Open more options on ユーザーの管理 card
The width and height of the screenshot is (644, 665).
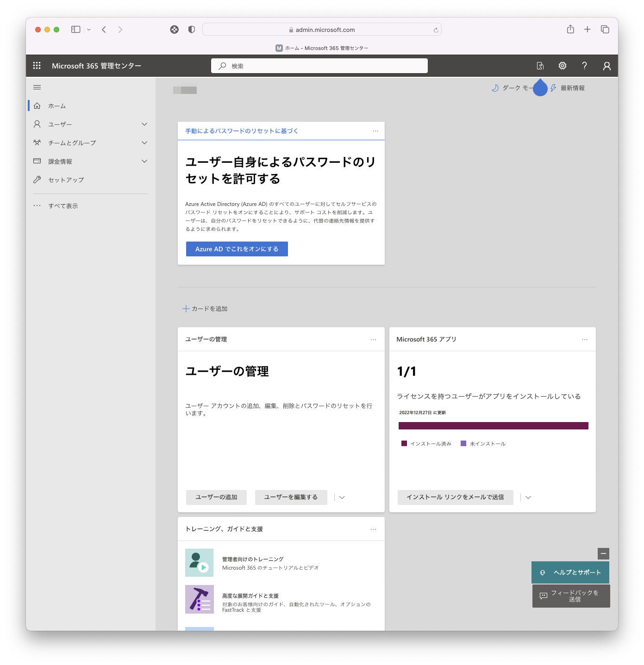(x=373, y=340)
